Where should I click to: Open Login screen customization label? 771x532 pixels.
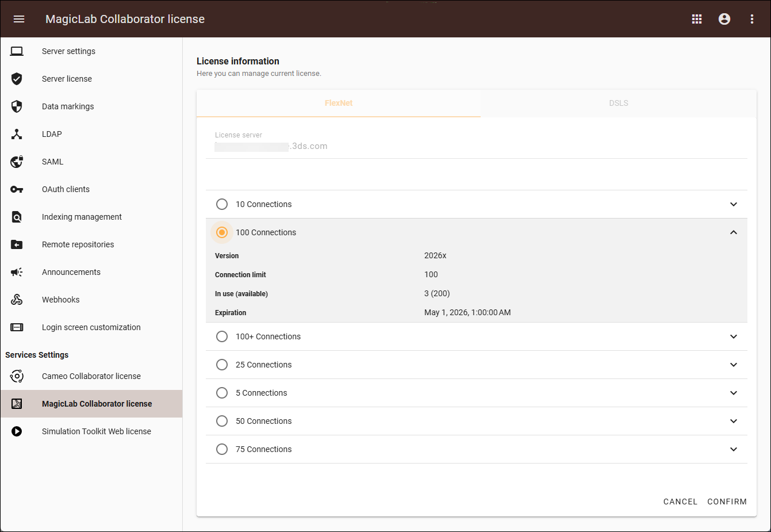(x=91, y=327)
